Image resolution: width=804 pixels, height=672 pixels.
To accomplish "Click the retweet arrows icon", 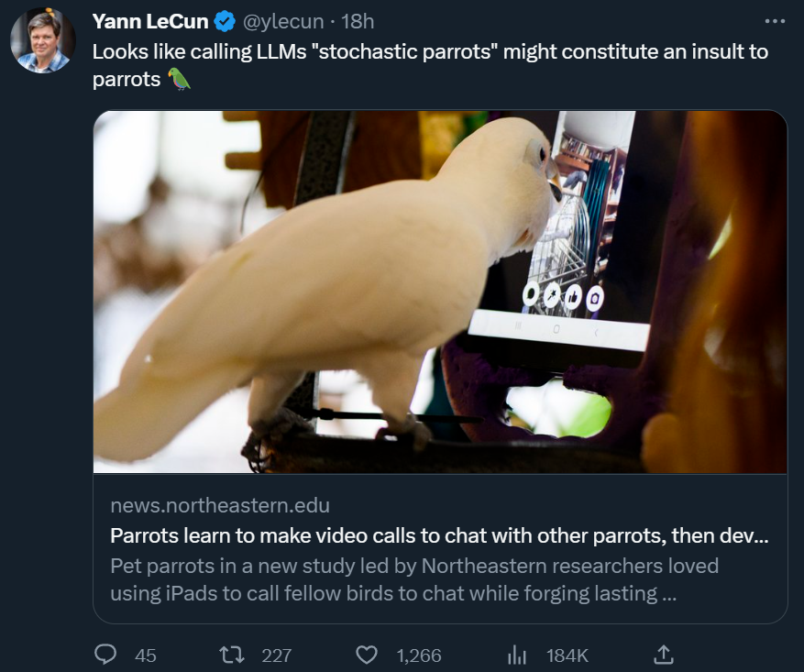I will click(x=231, y=655).
